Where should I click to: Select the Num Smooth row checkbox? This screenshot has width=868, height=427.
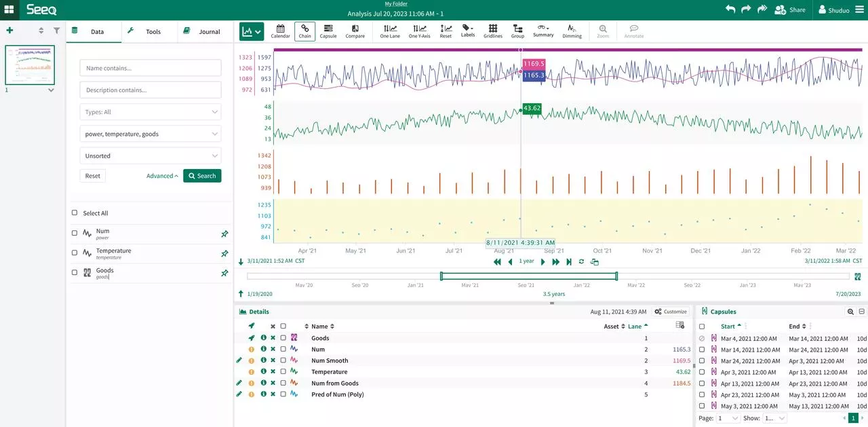point(283,360)
